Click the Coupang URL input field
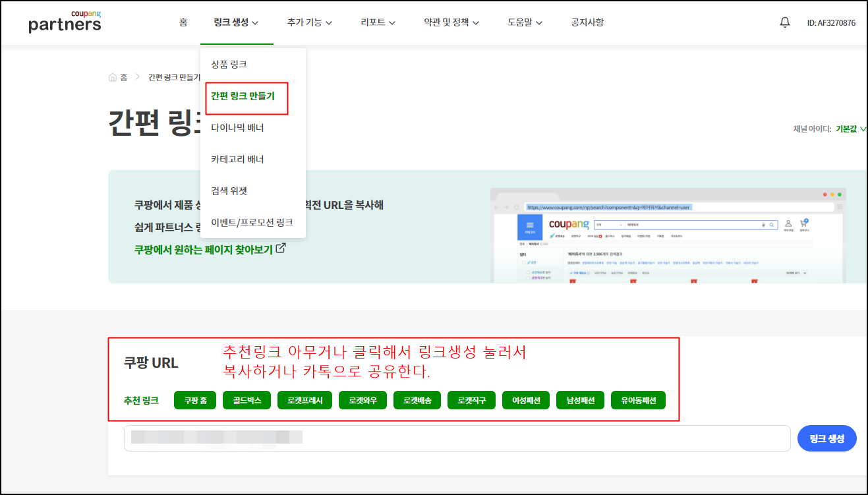The image size is (868, 495). [457, 438]
